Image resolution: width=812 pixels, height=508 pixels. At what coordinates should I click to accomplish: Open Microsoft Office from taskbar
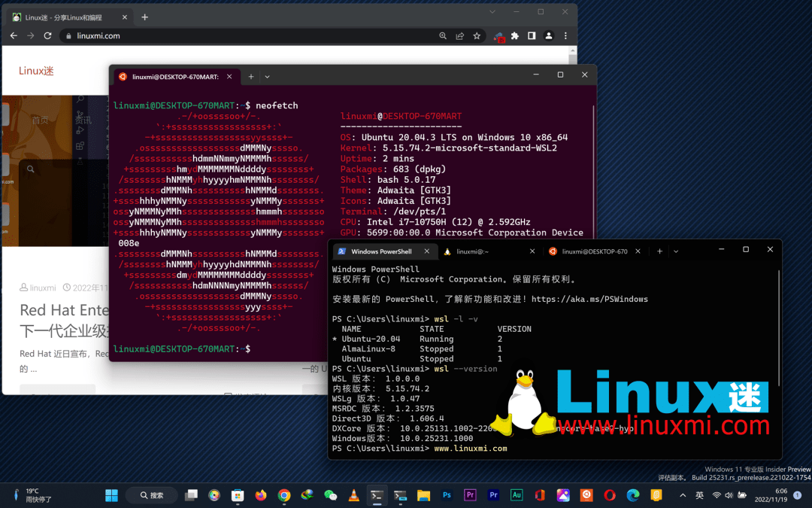pos(540,495)
